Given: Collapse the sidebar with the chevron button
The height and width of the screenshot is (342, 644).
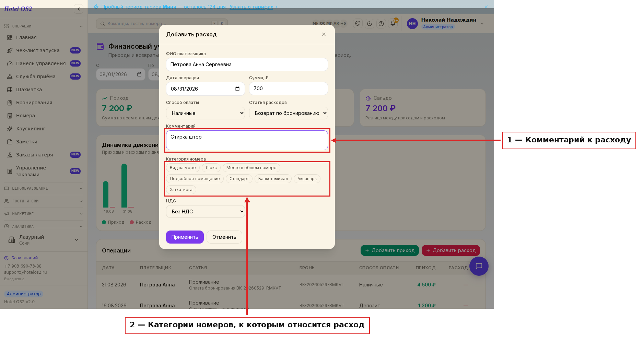Looking at the screenshot, I should [x=79, y=9].
